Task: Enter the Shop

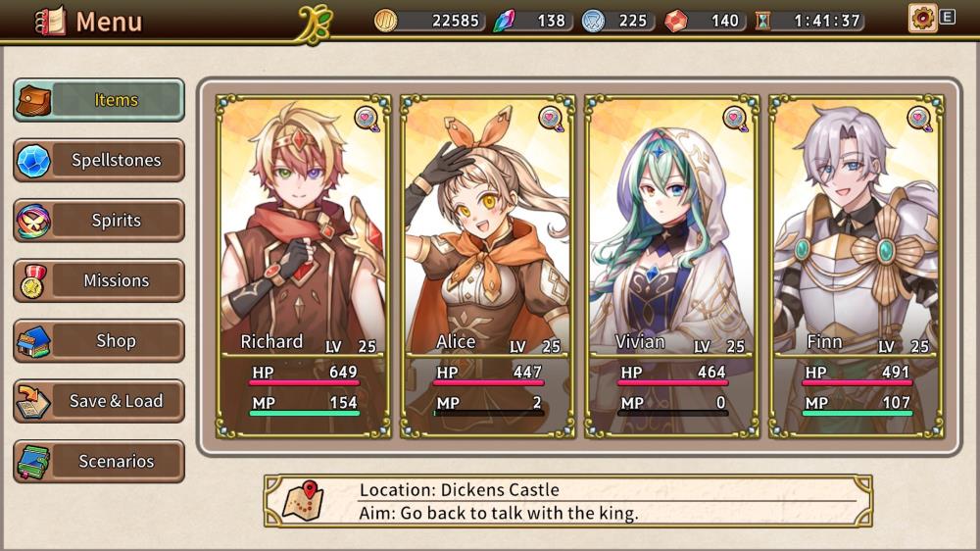Action: (x=99, y=341)
